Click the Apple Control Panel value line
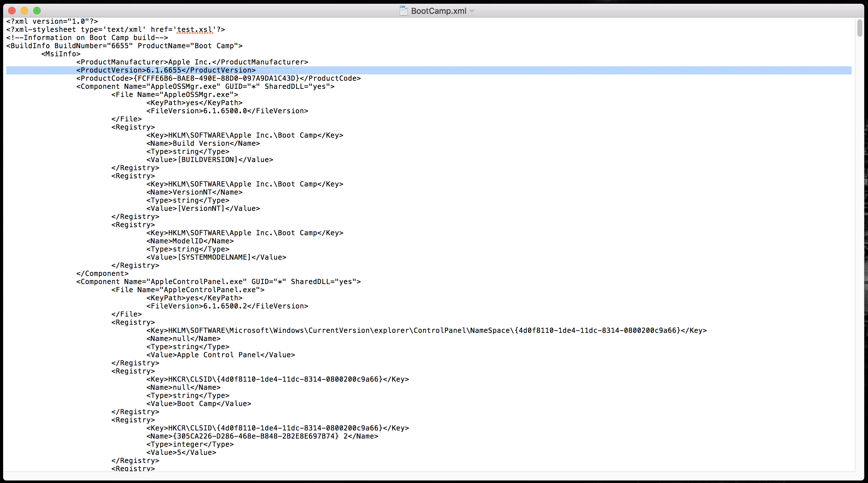This screenshot has width=868, height=483. click(x=220, y=355)
